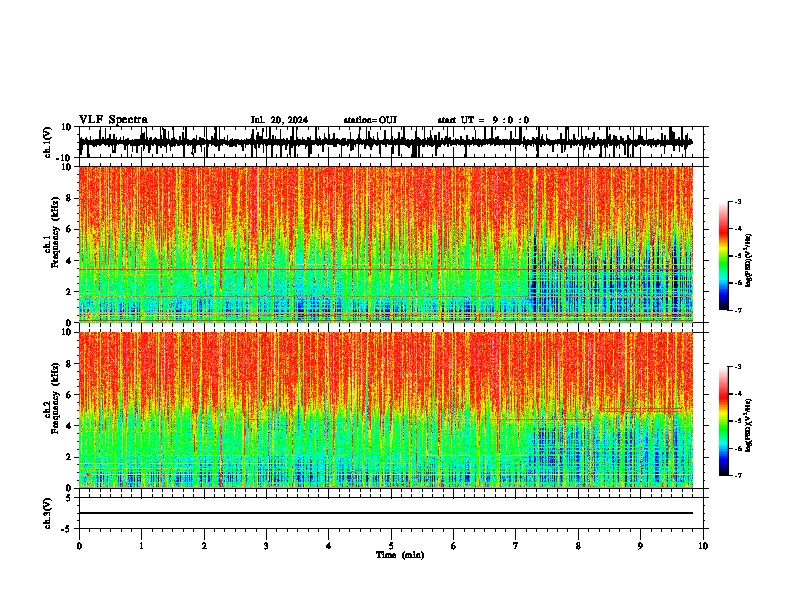Click the ch.2 color bar "log(PSD)" units label

click(749, 425)
